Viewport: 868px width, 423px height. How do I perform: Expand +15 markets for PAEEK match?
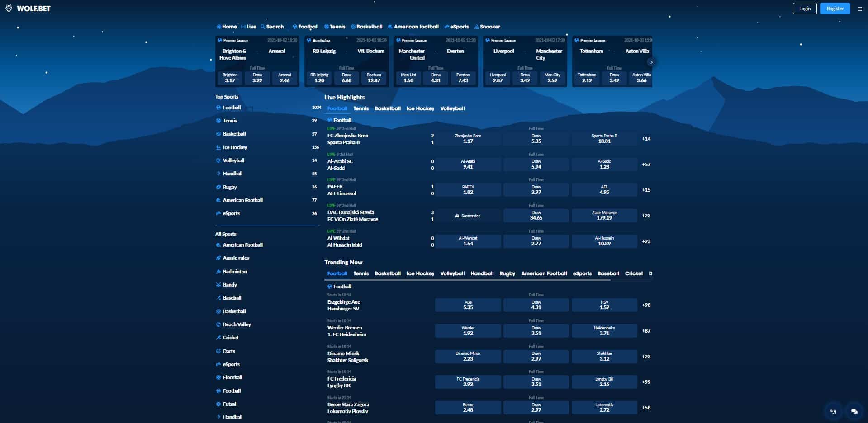(x=646, y=190)
